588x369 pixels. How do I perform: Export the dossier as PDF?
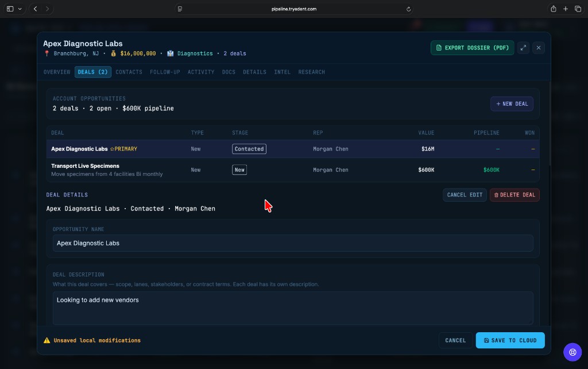point(472,48)
